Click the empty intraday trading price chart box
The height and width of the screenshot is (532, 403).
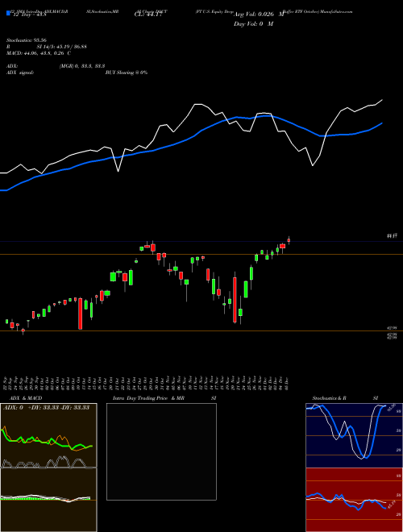point(161,451)
